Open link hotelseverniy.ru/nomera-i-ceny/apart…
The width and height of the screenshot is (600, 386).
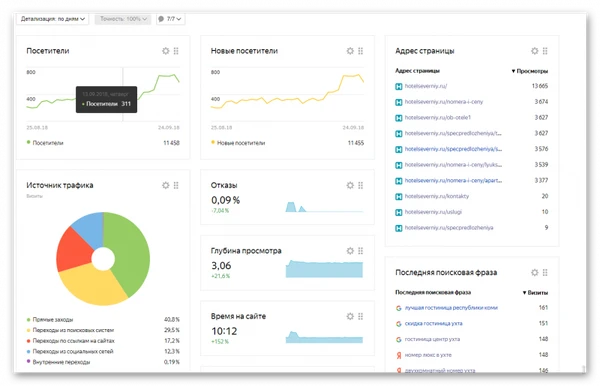point(453,181)
